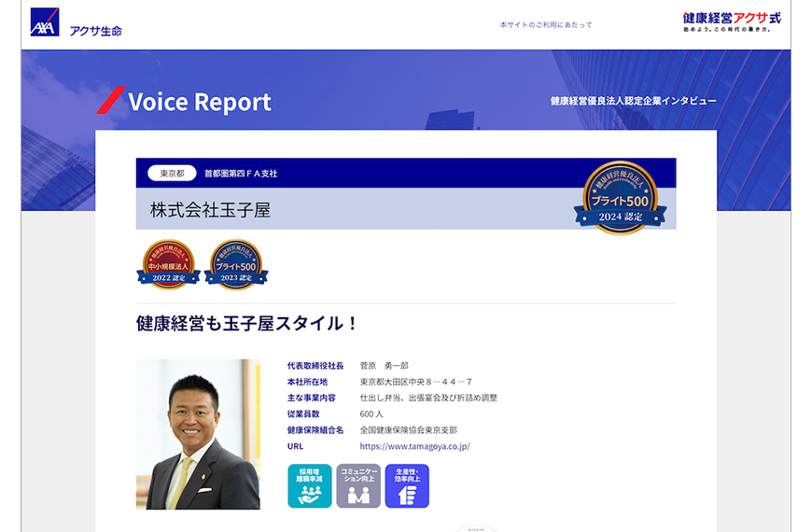Select the 健康経営優良法人認定企業インタビュー text
This screenshot has width=812, height=532.
tap(634, 101)
